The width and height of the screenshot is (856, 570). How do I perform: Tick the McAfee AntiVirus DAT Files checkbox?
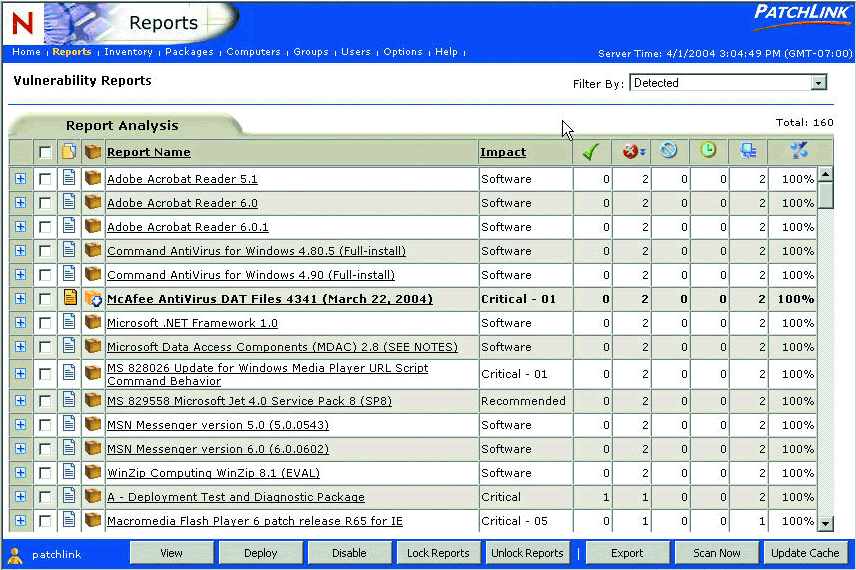click(45, 299)
